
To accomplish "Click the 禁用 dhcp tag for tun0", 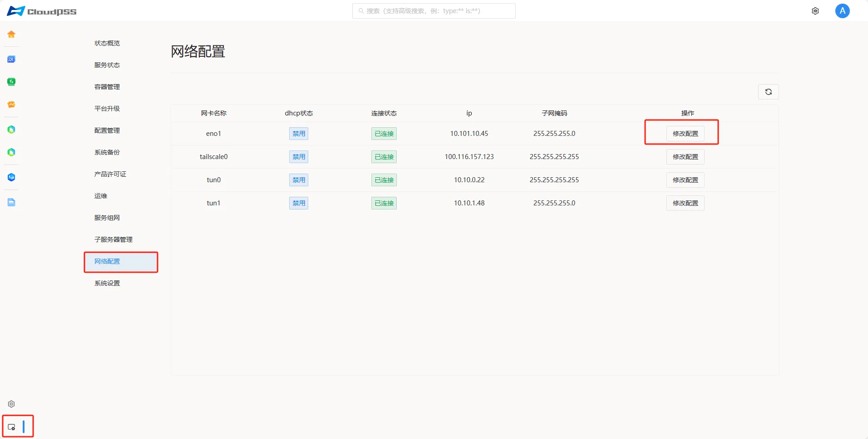I will (x=299, y=180).
